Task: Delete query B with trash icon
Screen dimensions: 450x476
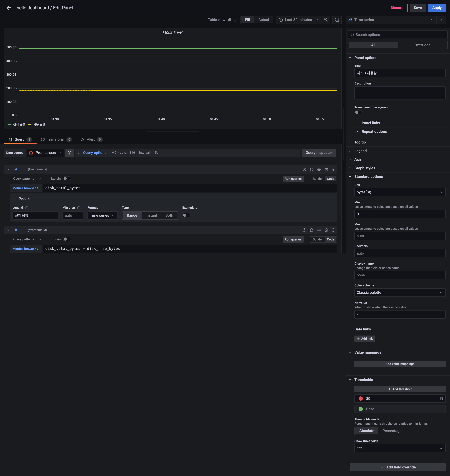Action: point(326,230)
